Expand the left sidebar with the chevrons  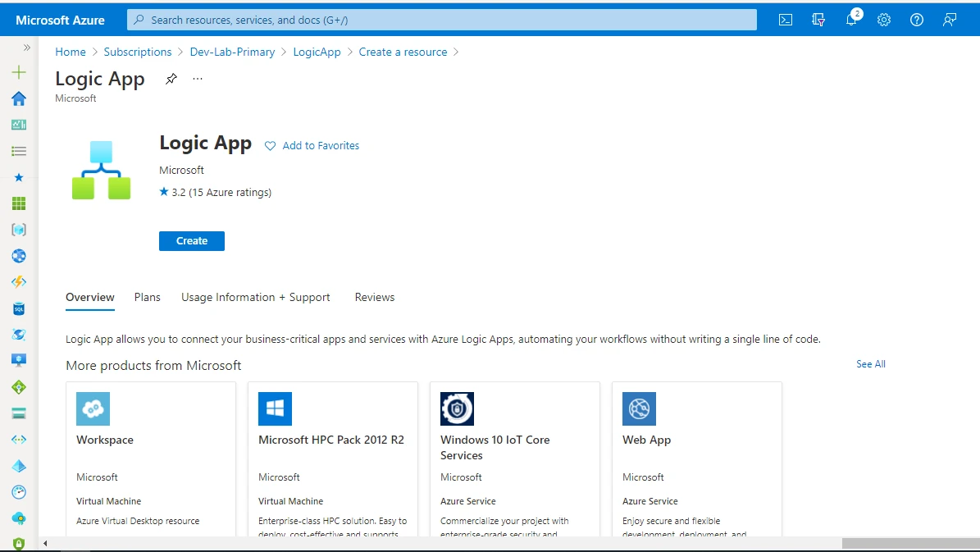(x=26, y=48)
